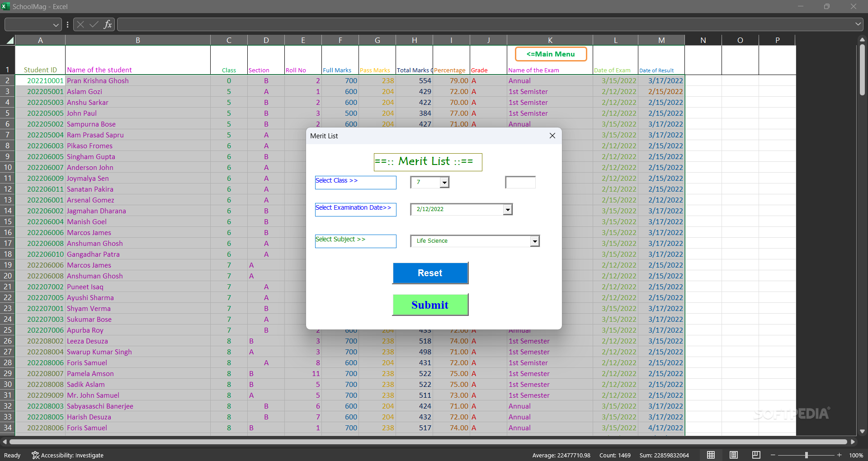Viewport: 868px width, 461px height.
Task: Switch to Normal view icon in status bar
Action: (711, 455)
